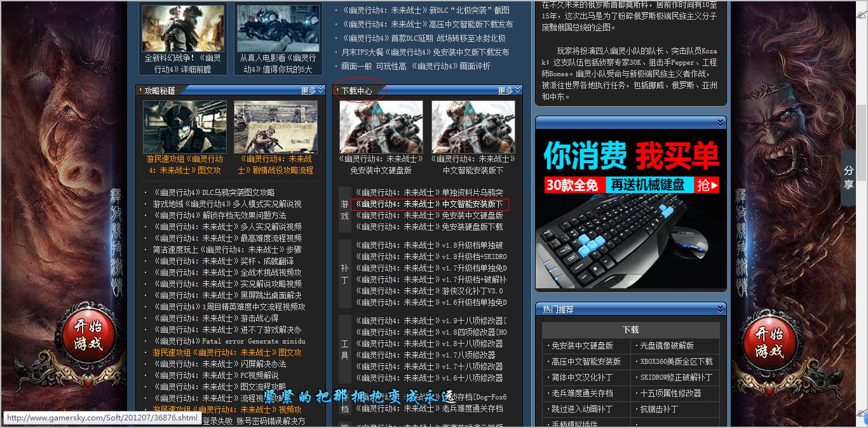The image size is (868, 428).
Task: Expand the 更多 chevron in the 下载中心 header
Action: (x=517, y=90)
